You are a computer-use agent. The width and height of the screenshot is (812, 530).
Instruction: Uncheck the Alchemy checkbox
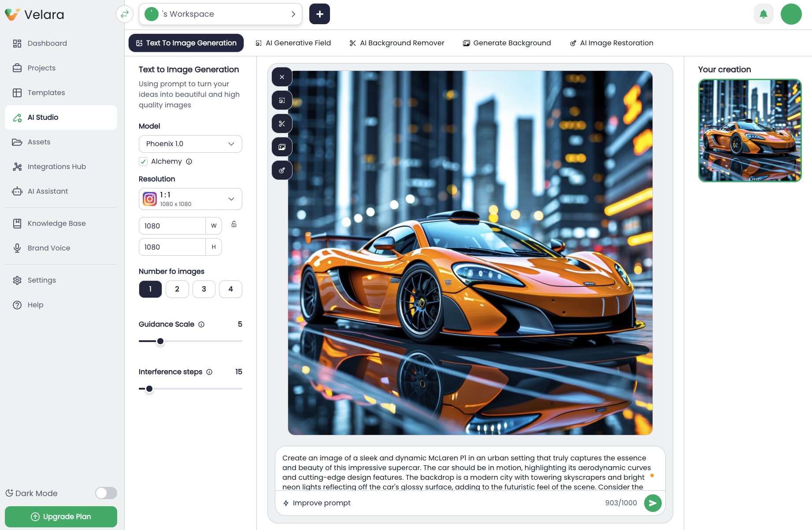(143, 162)
